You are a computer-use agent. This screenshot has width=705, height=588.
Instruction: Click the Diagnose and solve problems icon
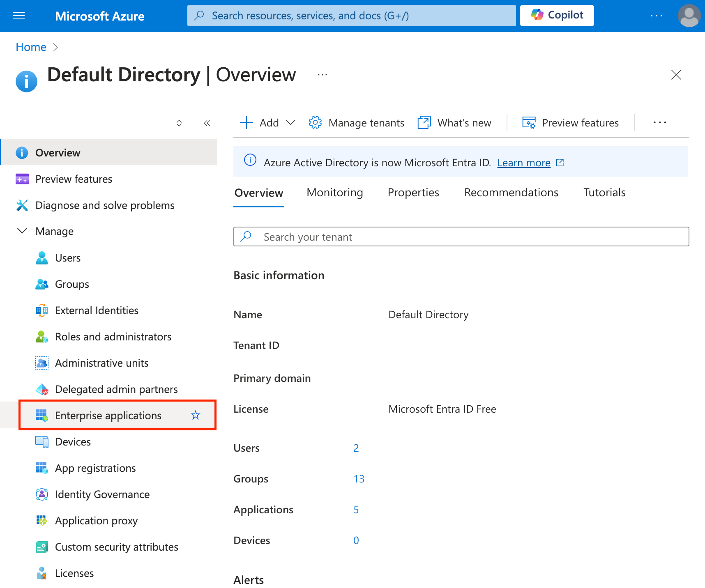click(x=22, y=205)
